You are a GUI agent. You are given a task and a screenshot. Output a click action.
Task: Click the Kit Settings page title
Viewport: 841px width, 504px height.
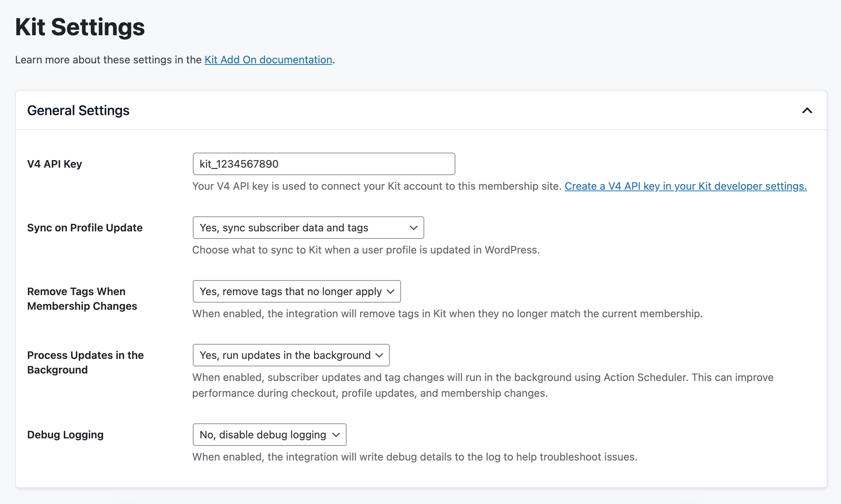[80, 27]
